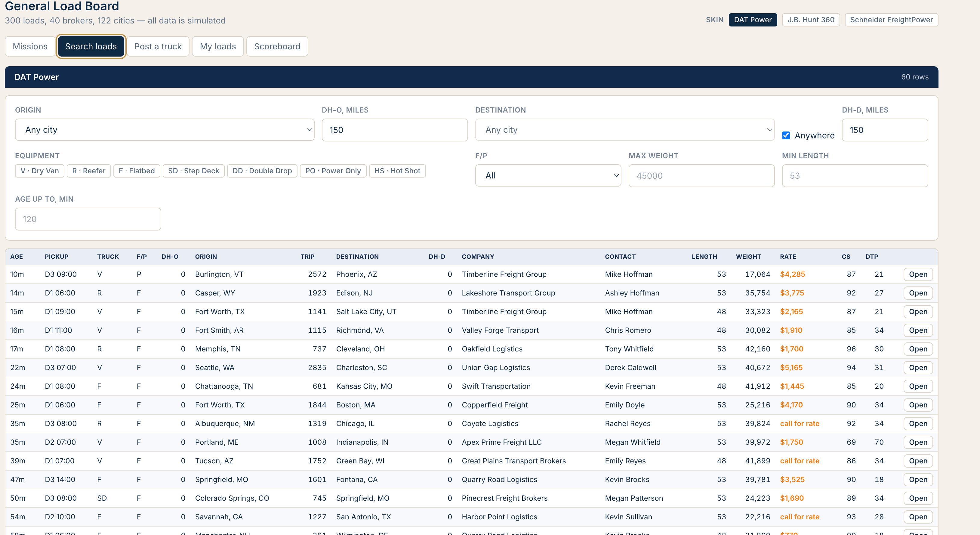Click the COMPANY column header
Image resolution: width=980 pixels, height=535 pixels.
click(478, 256)
